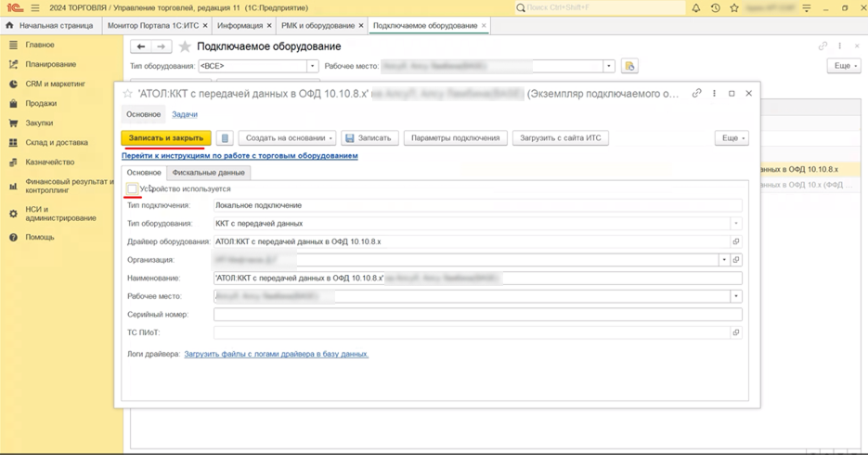
Task: Click the Главное sidebar icon
Action: [x=13, y=45]
